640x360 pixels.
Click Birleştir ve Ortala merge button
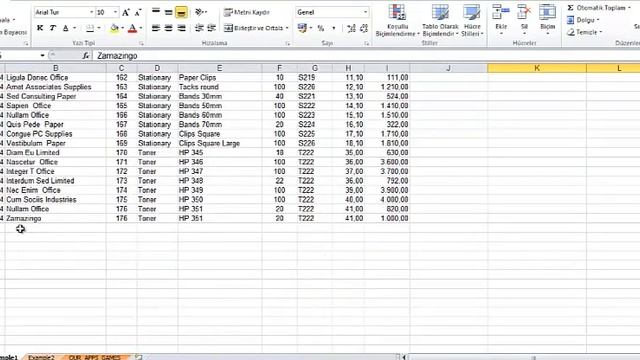[253, 28]
